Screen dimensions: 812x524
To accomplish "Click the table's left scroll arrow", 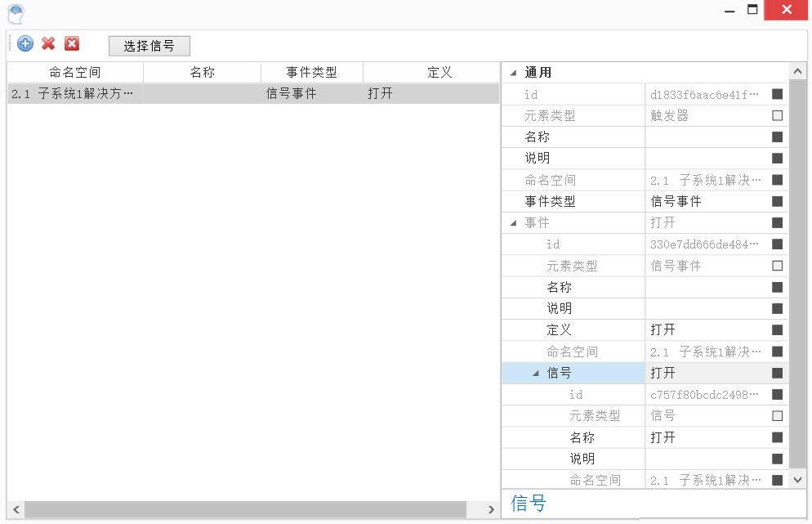I will coord(16,509).
